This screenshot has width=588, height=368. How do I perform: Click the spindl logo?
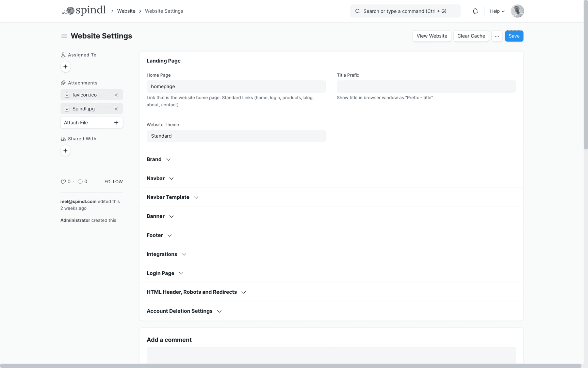[x=84, y=10]
